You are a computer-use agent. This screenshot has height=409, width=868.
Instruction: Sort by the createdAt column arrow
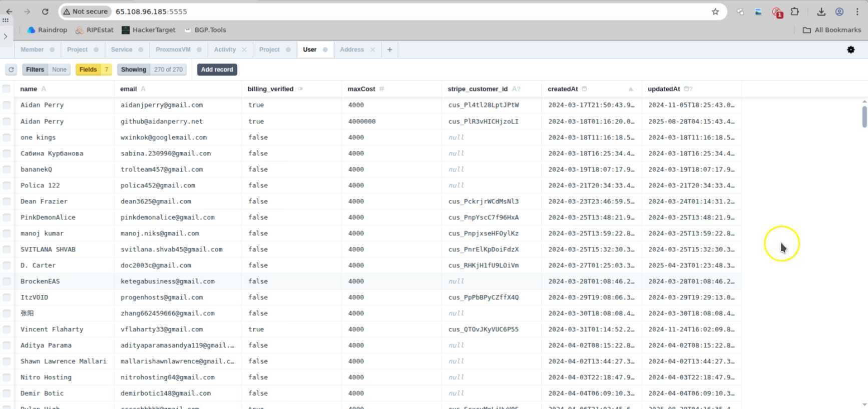tap(631, 89)
